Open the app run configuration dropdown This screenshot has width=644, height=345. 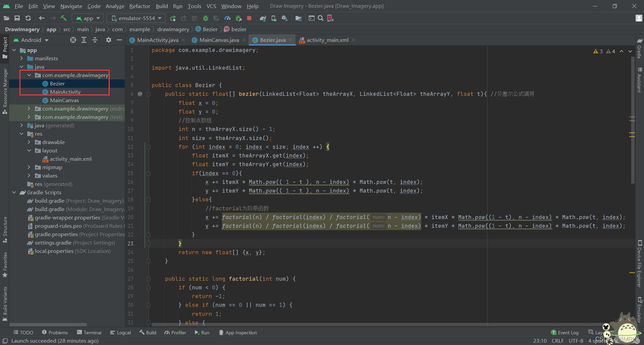pos(88,18)
